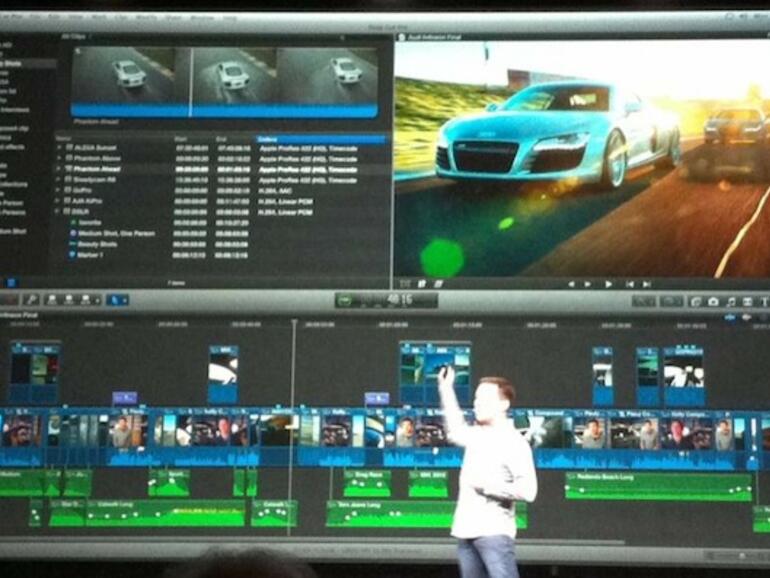Open the enhancements button in right toolbar
The image size is (770, 578).
[x=644, y=301]
